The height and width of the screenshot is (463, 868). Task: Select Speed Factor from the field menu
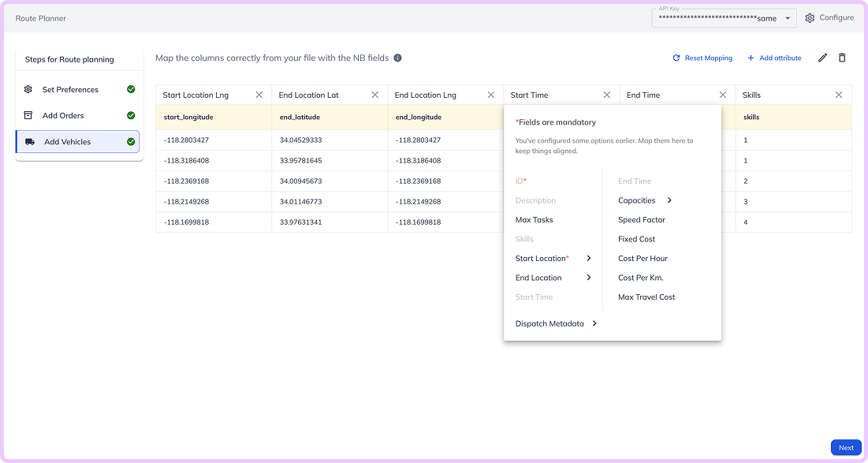[x=641, y=219]
